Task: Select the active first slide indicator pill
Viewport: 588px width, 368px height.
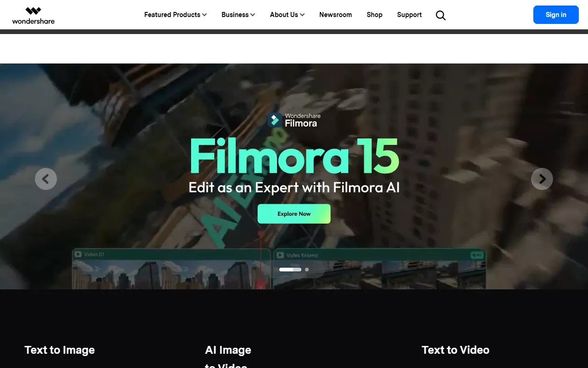Action: tap(290, 270)
